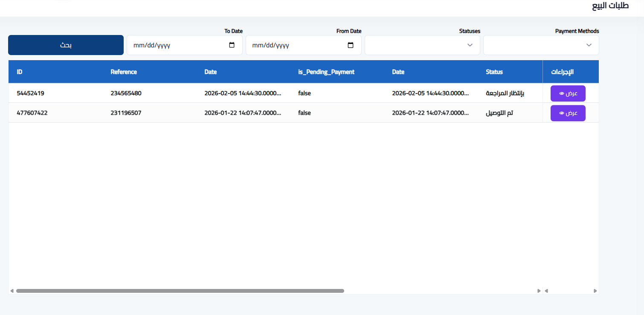Click the right scroll arrow of main table
The width and height of the screenshot is (644, 315).
click(539, 291)
